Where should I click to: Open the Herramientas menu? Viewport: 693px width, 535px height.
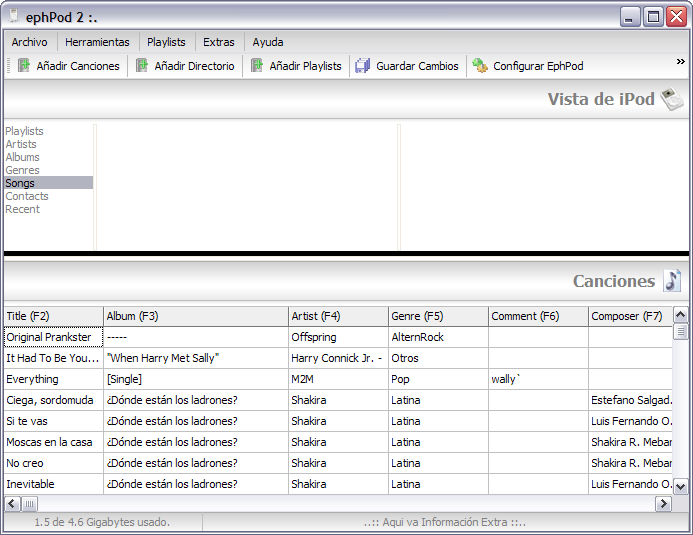[x=97, y=42]
